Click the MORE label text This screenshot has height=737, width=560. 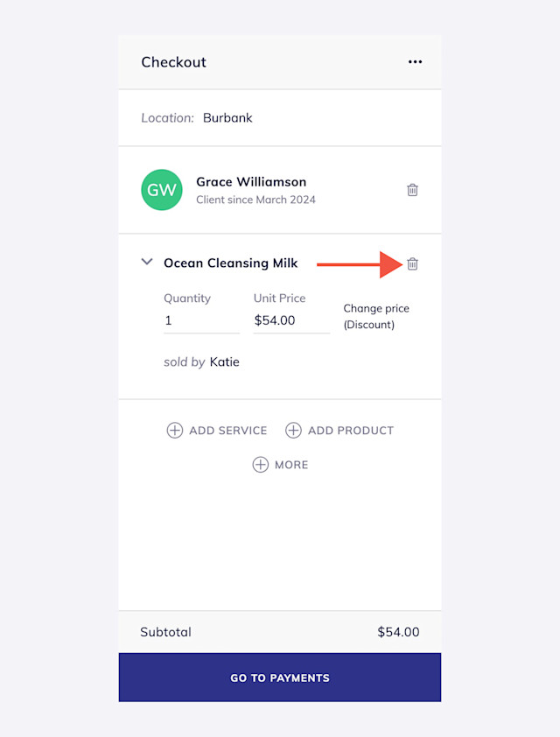click(x=291, y=465)
